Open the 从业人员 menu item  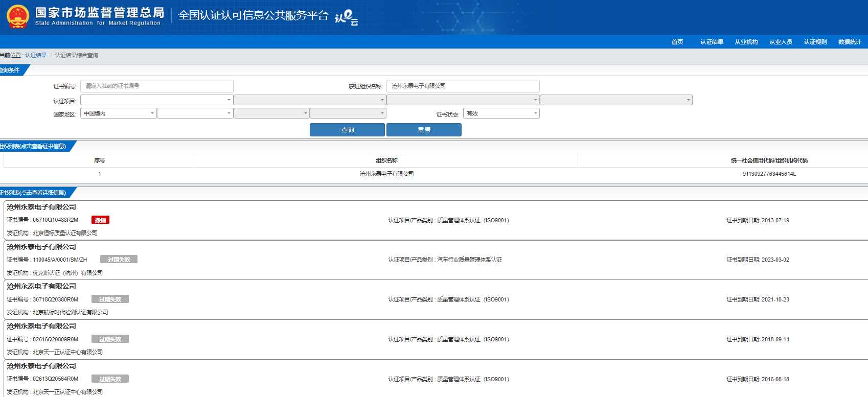781,42
